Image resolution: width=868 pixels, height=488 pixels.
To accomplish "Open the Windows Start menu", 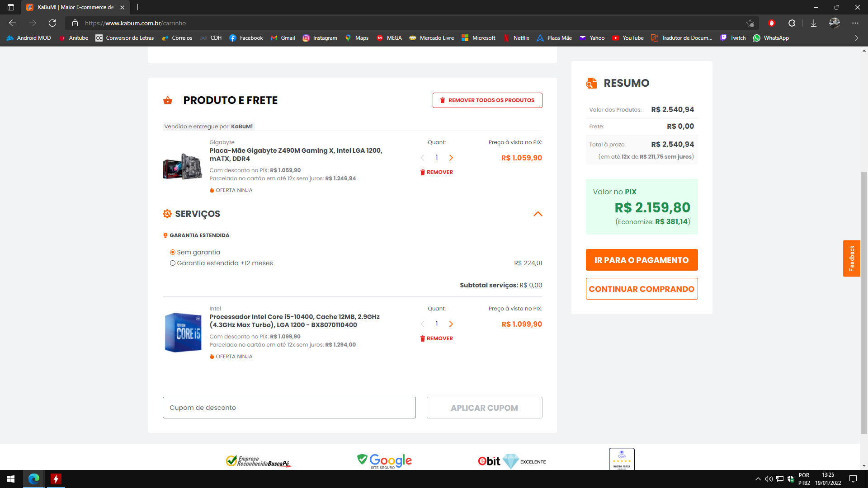I will pos(11,479).
